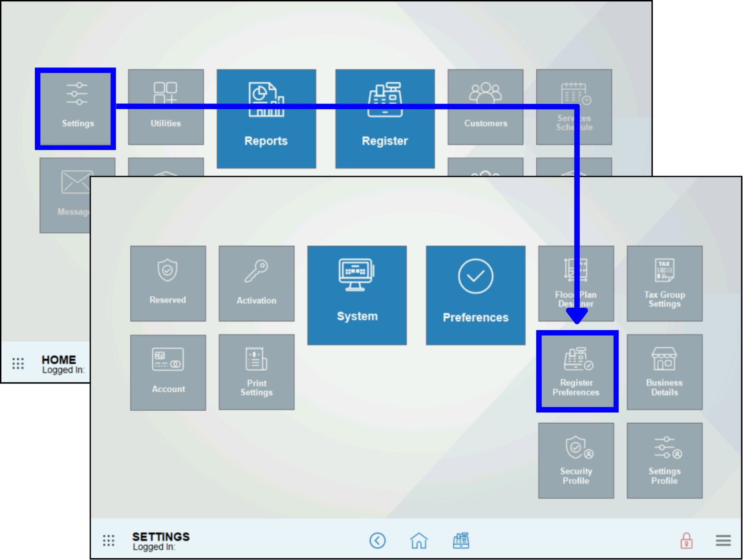
Task: Open the Preferences tile with checkmark
Action: coord(475,295)
